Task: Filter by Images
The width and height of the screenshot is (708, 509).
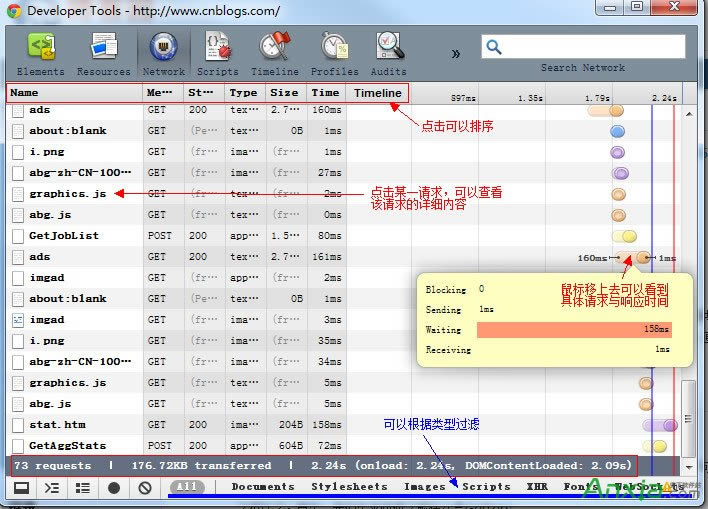Action: (x=424, y=487)
